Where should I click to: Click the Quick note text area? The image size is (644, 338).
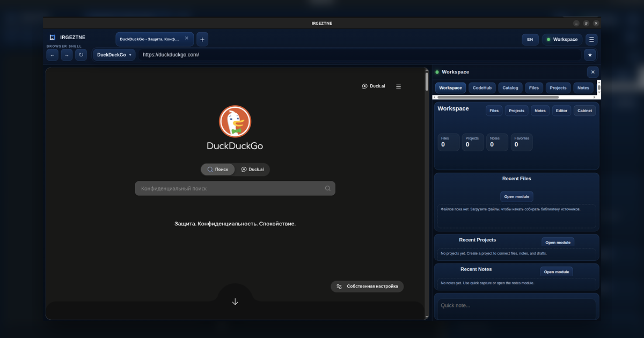point(516,309)
